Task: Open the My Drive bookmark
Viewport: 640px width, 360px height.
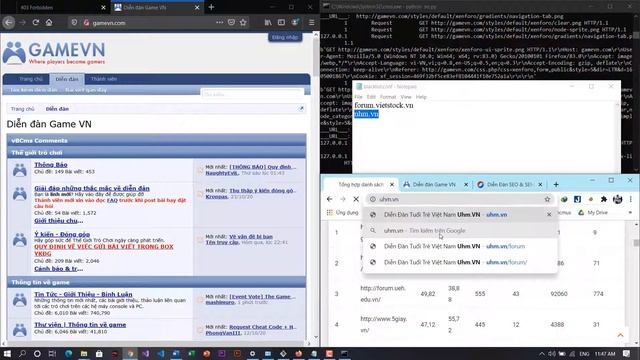Action: [593, 213]
